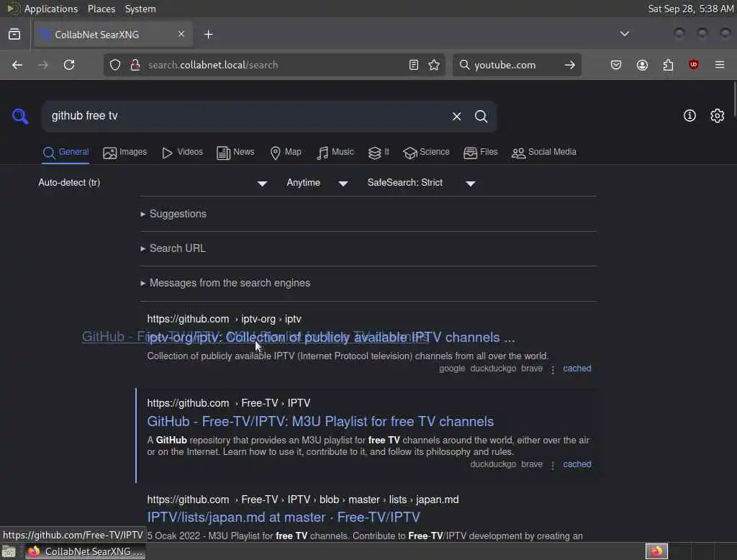737x560 pixels.
Task: Switch to the Files category
Action: [x=480, y=153]
